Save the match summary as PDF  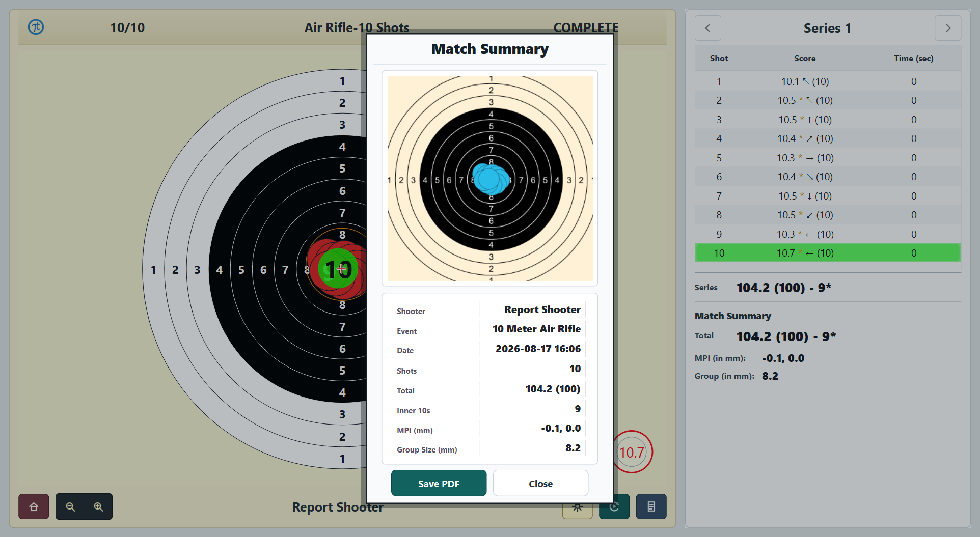(439, 483)
